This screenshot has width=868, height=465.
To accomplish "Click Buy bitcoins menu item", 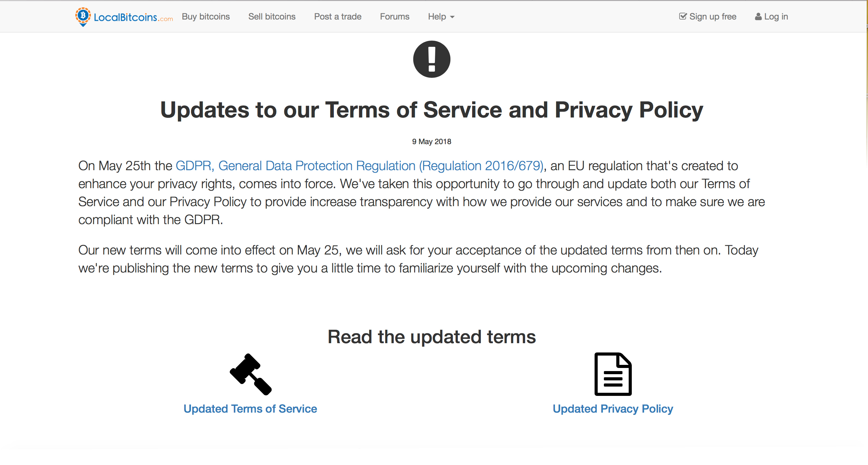I will 206,16.
